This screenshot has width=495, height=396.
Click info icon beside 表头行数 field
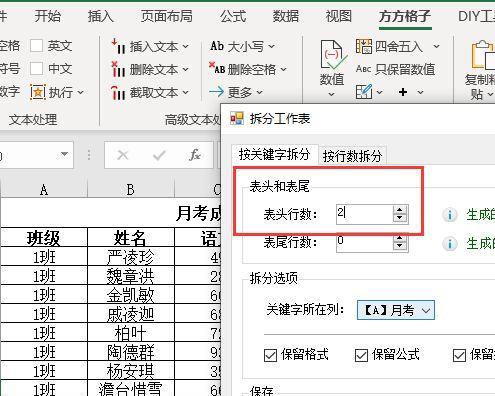click(450, 215)
